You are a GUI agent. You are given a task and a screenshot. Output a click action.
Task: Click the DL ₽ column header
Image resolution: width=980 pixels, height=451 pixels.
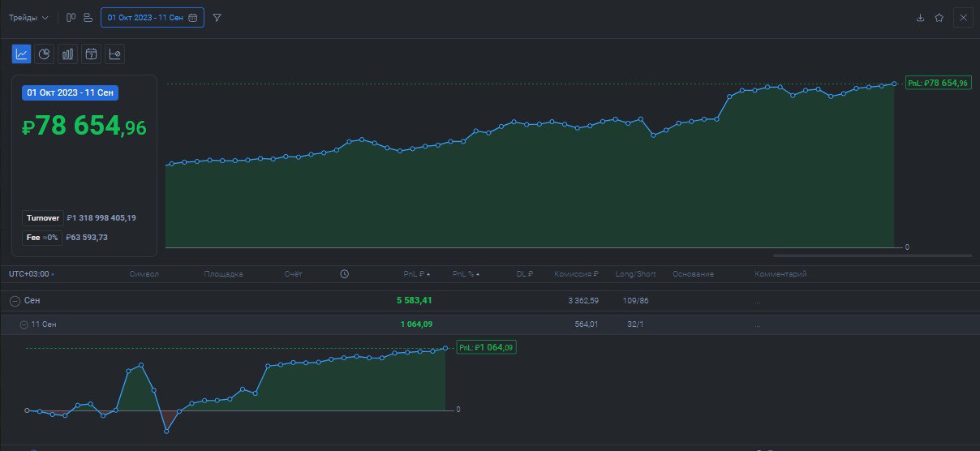[x=524, y=274]
